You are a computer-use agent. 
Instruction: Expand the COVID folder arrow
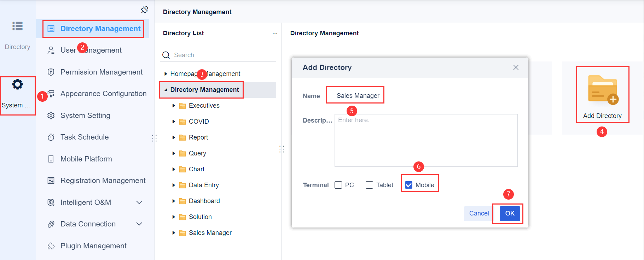tap(174, 122)
